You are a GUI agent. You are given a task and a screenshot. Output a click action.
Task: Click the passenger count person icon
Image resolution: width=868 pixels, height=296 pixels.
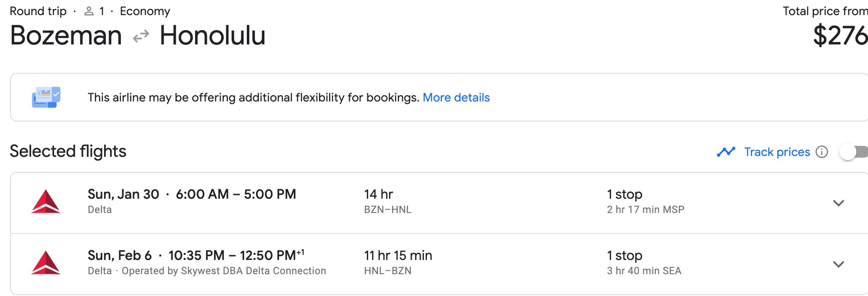tap(89, 11)
